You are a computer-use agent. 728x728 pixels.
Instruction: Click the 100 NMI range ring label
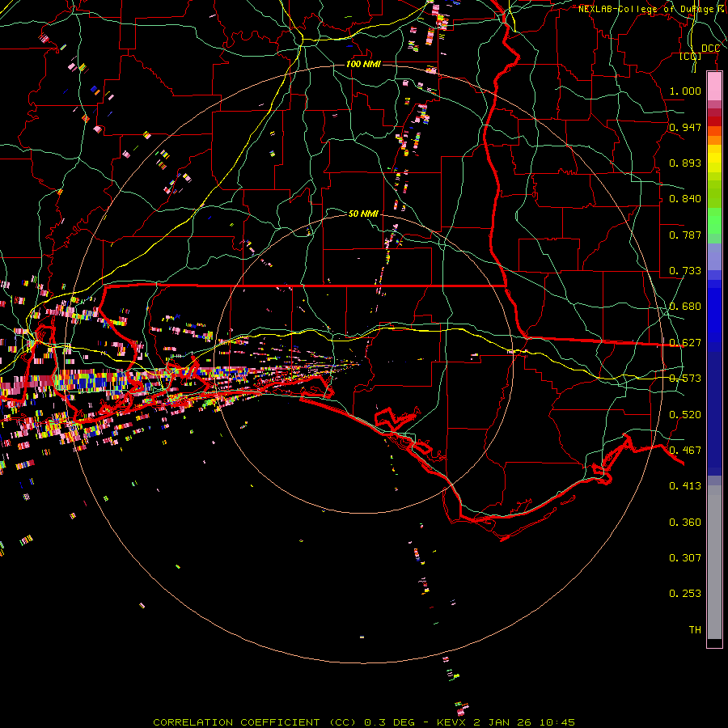[x=362, y=64]
